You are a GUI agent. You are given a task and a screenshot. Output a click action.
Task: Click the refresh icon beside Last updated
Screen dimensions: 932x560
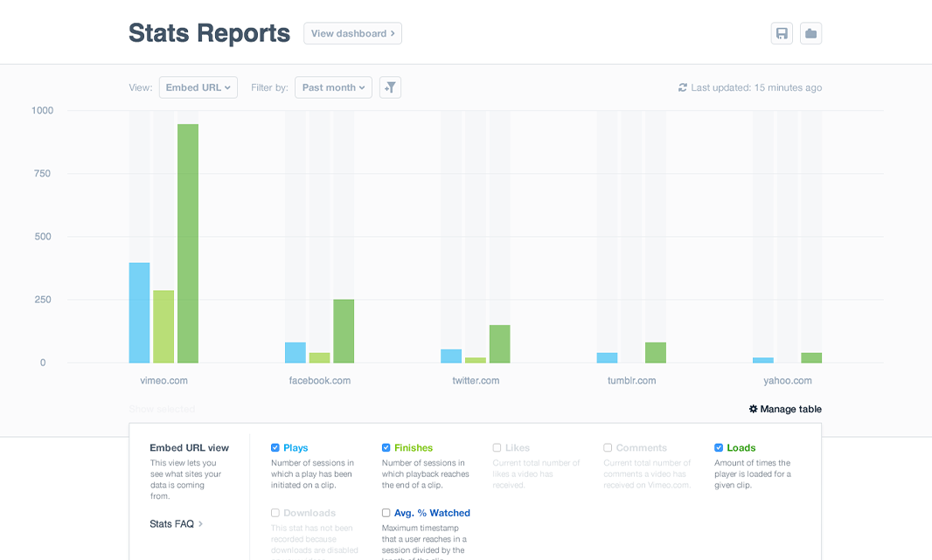point(683,87)
